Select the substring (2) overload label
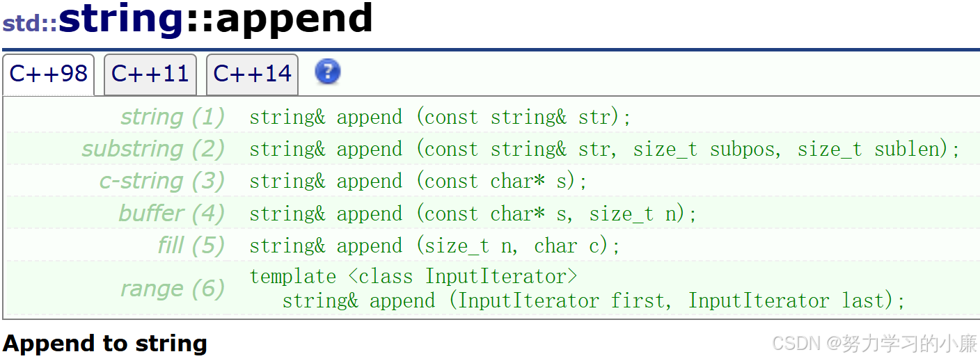This screenshot has height=361, width=980. pos(153,149)
